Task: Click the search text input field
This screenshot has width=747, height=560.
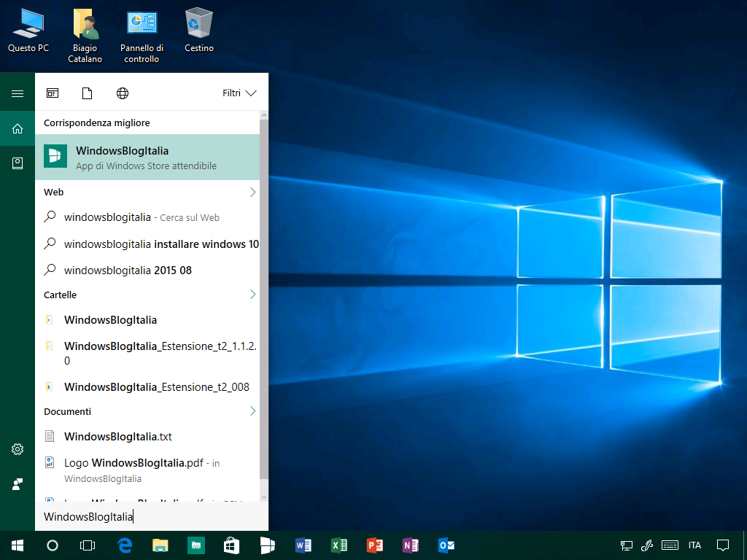Action: pos(152,517)
